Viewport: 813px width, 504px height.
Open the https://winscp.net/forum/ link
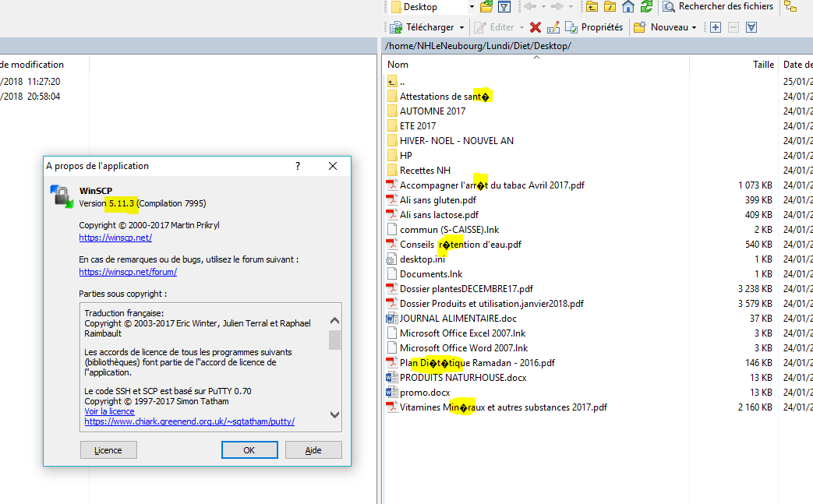pos(128,272)
